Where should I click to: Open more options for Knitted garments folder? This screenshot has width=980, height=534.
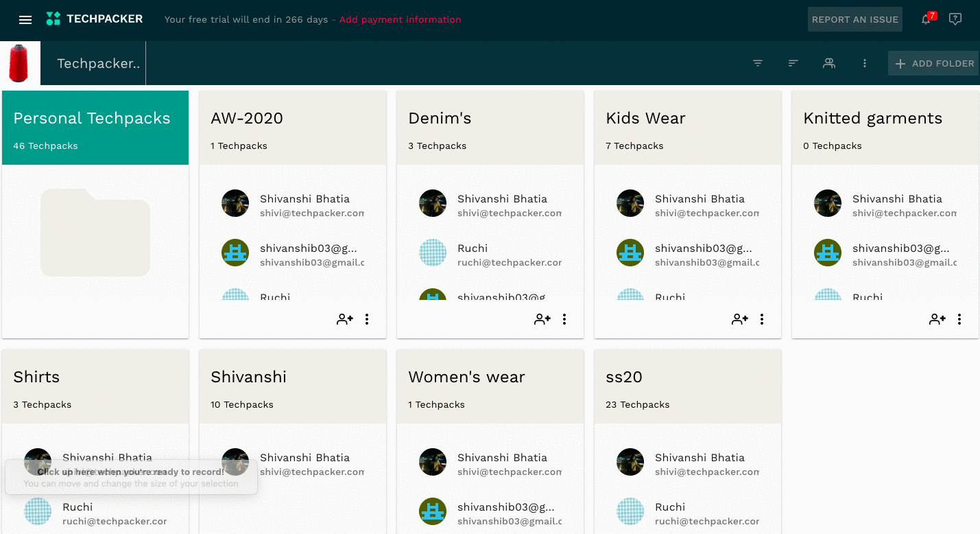tap(959, 319)
